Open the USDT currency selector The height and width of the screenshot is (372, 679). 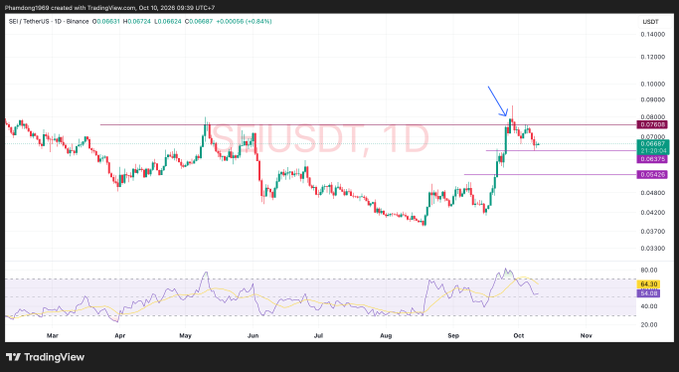click(650, 22)
